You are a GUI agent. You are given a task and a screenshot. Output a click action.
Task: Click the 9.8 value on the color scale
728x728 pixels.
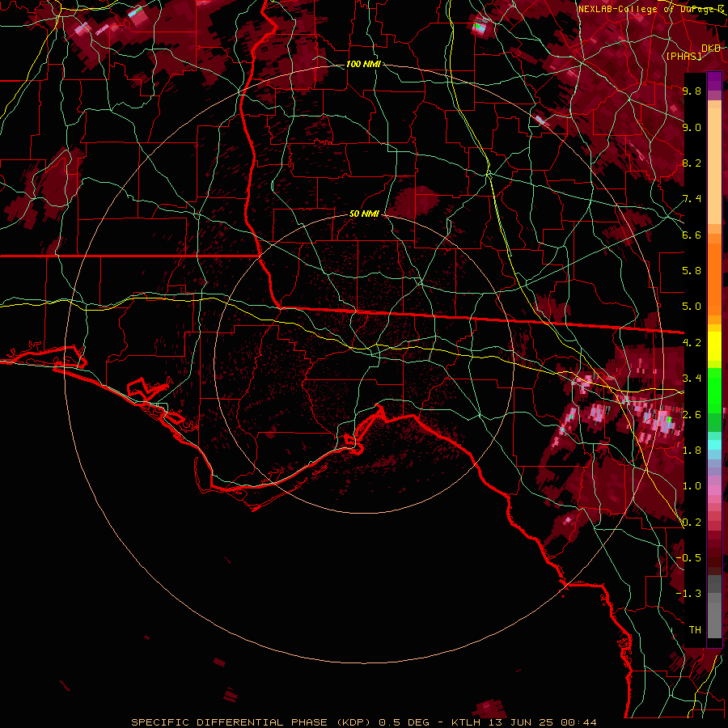click(x=692, y=91)
